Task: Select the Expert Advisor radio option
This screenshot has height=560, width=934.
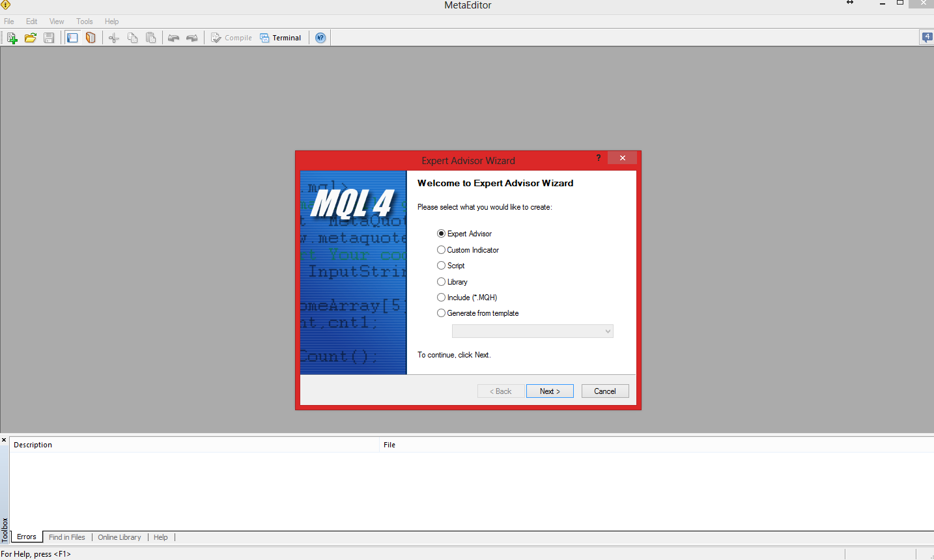Action: click(x=464, y=234)
